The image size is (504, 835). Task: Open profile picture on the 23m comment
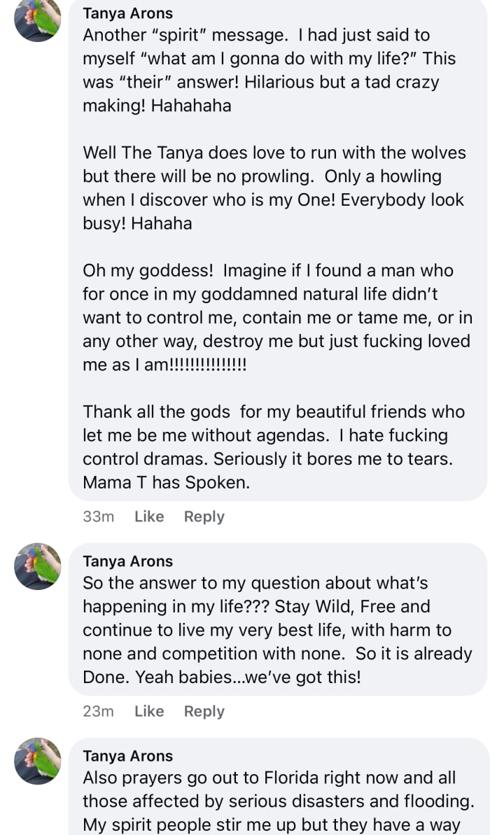coord(38,566)
